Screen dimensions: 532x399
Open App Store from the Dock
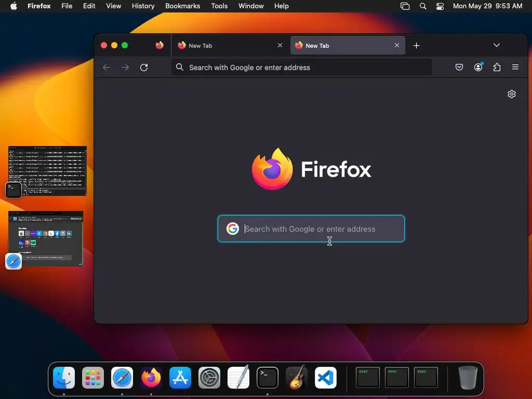(x=180, y=378)
